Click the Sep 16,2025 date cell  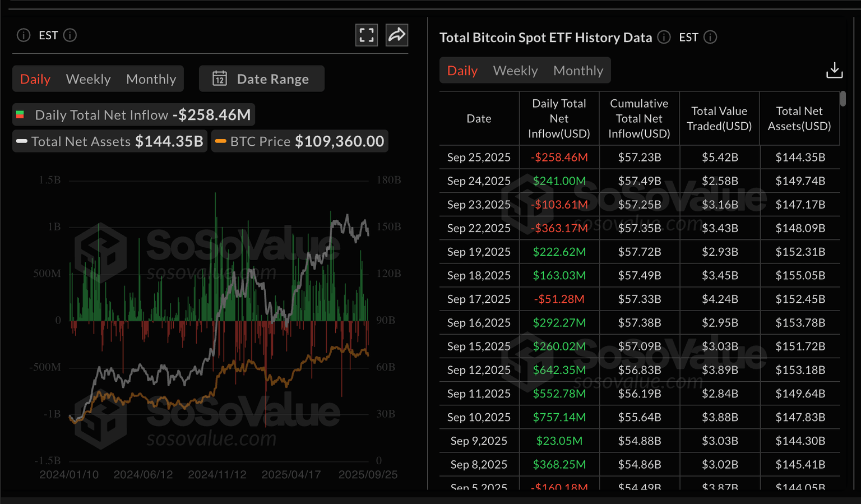[479, 323]
